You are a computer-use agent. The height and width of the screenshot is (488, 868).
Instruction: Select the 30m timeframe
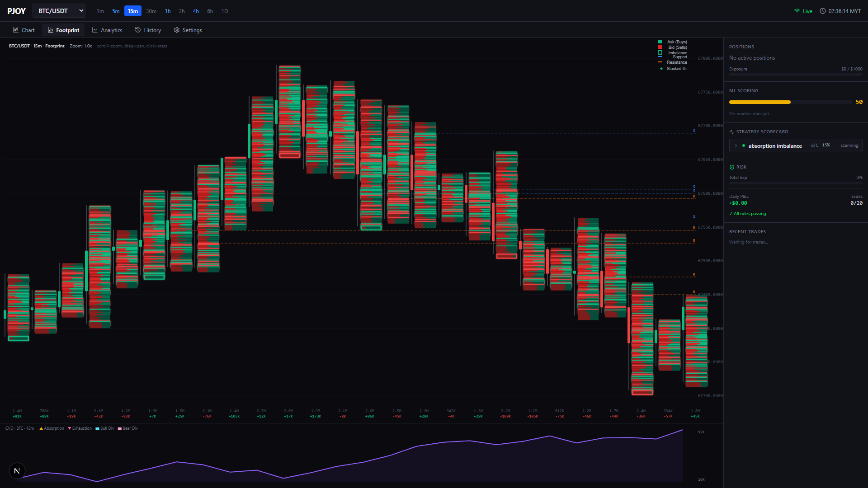click(151, 11)
